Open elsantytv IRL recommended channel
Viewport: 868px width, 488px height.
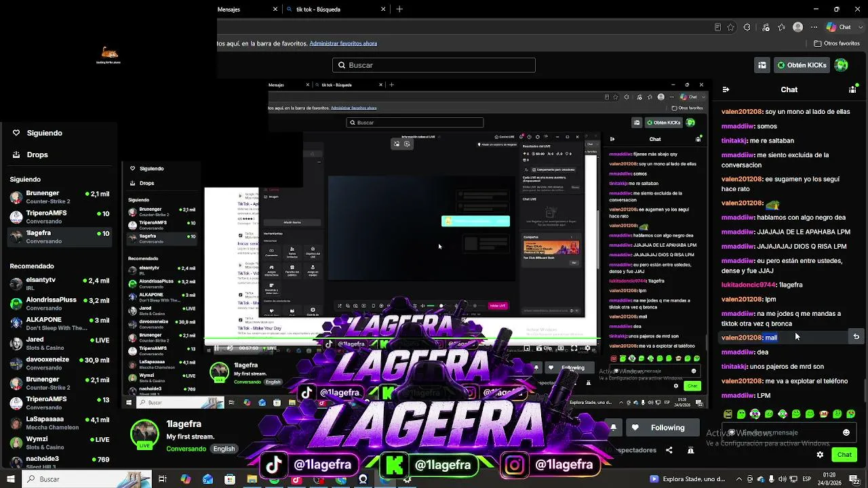(59, 284)
